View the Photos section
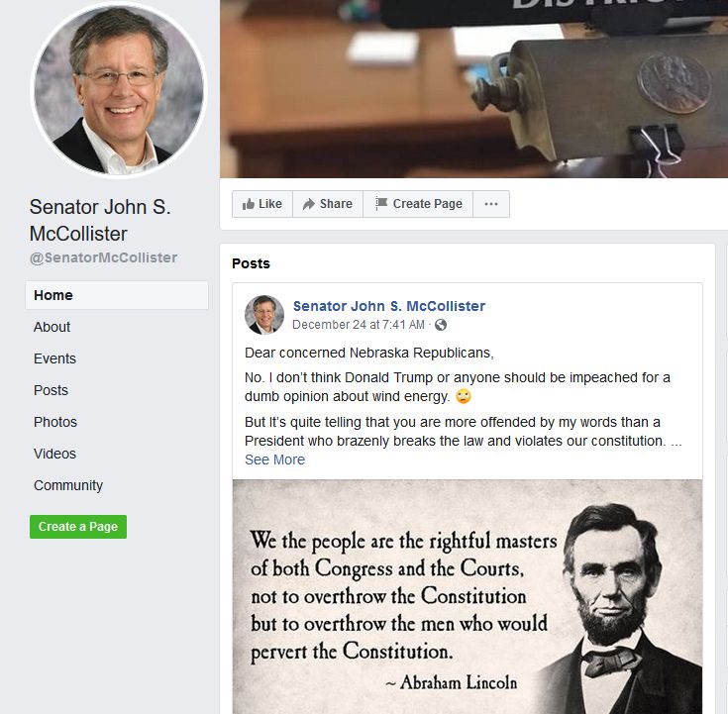The width and height of the screenshot is (728, 714). point(55,422)
